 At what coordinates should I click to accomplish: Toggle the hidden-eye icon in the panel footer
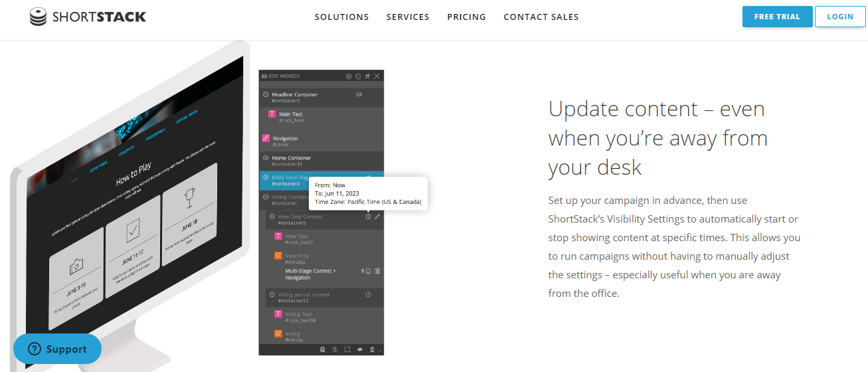pyautogui.click(x=360, y=349)
